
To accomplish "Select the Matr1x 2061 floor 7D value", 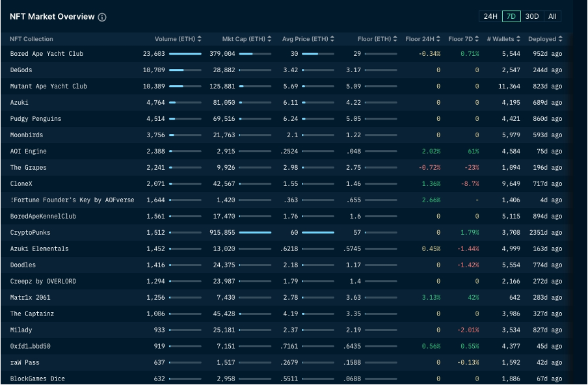I will (x=473, y=298).
